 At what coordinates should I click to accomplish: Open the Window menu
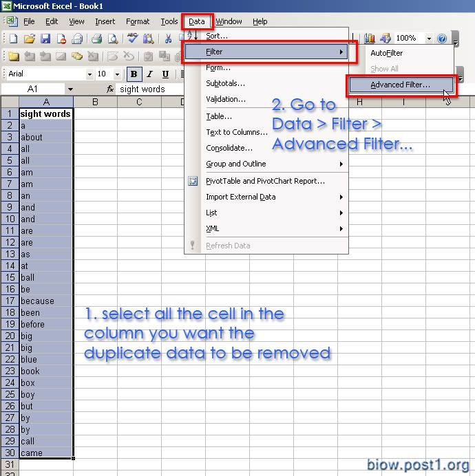229,21
